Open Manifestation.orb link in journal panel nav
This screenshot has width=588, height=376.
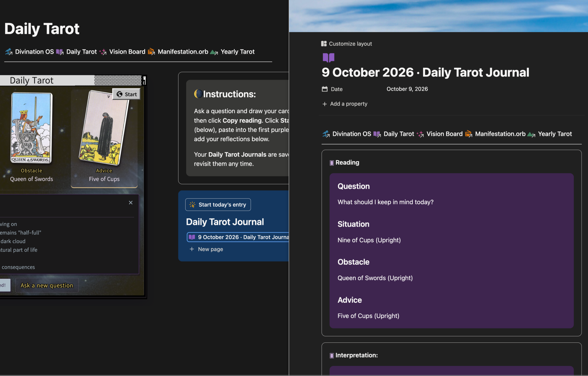point(495,134)
